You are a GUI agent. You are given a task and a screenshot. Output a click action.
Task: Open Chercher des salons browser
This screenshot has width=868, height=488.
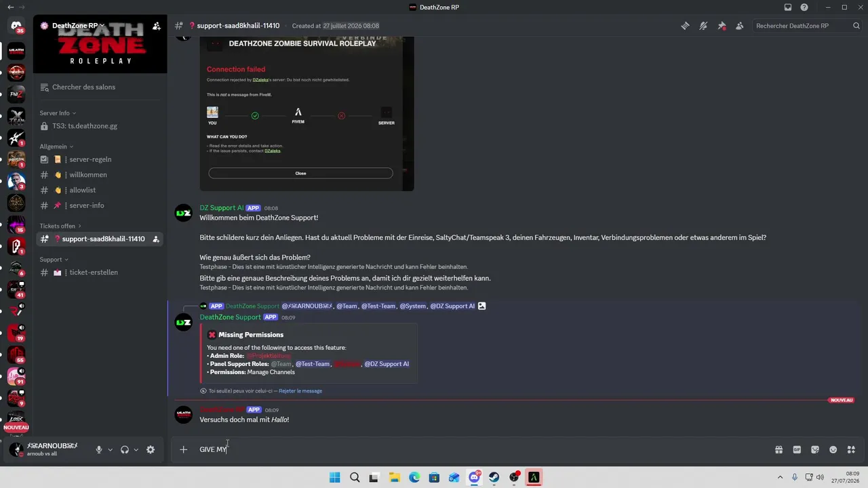click(100, 87)
